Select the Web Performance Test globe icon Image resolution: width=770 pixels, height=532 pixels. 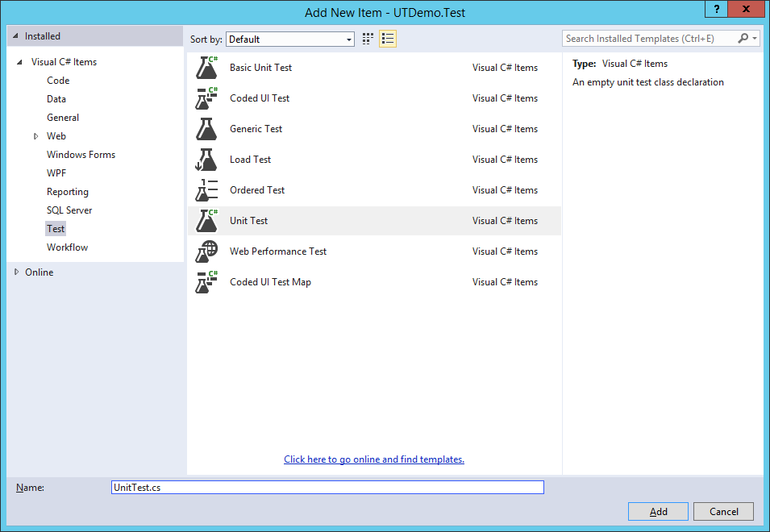[x=206, y=251]
